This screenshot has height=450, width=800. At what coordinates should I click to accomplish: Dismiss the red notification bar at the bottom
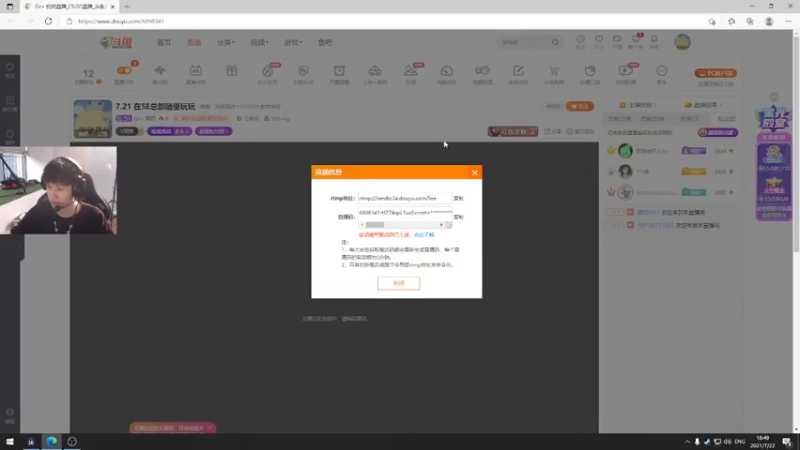click(209, 428)
